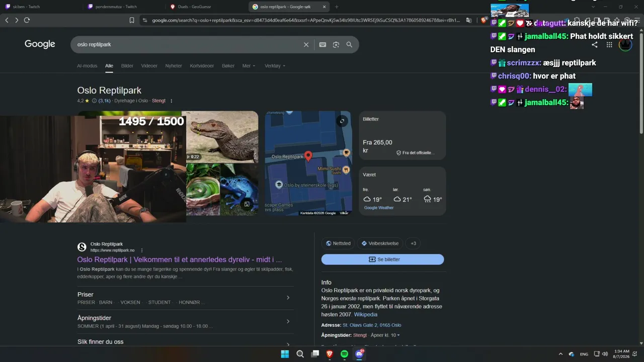
Task: Expand the map to full view
Action: [x=342, y=121]
